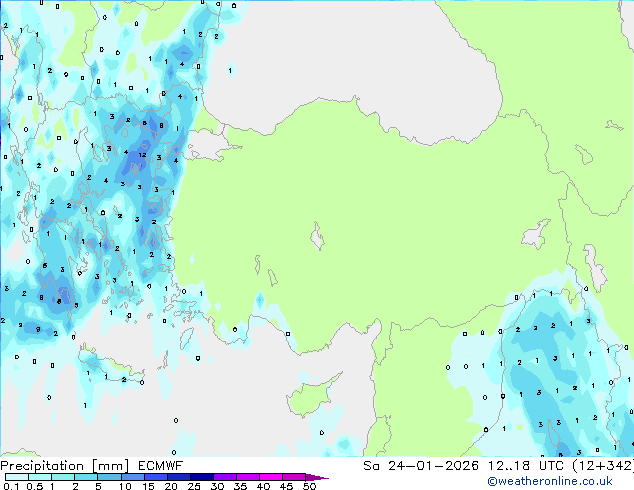634x490 pixels.
Task: Click the legend swatch between 40 and 45
Action: (271, 477)
